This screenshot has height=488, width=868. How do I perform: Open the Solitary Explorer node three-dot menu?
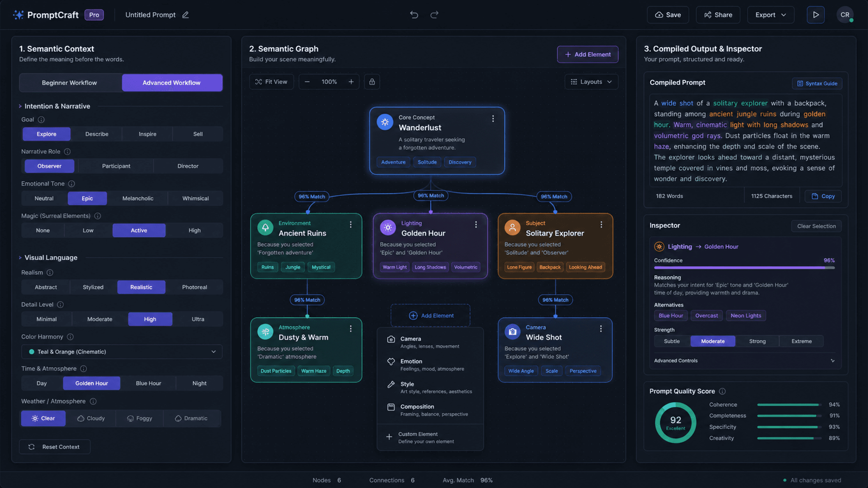coord(601,225)
